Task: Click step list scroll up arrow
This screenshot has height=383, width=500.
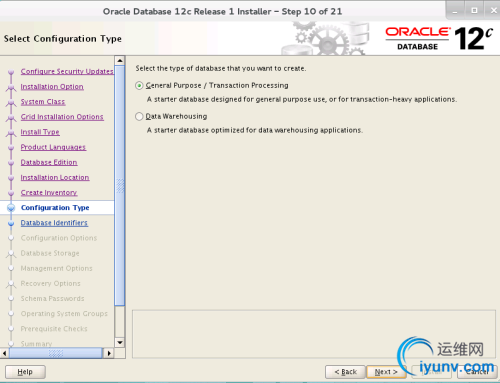Action: [x=120, y=61]
